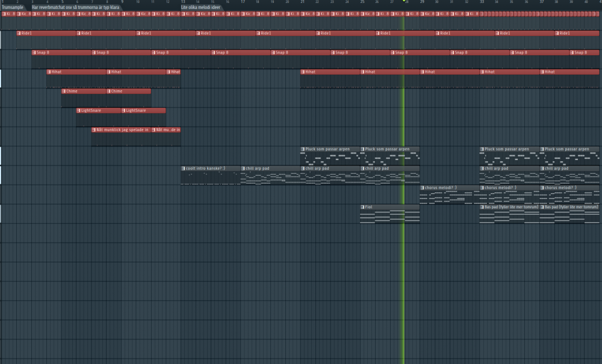Click menu icon of chill arp pad at bar 33
The height and width of the screenshot is (364, 602).
(482, 168)
